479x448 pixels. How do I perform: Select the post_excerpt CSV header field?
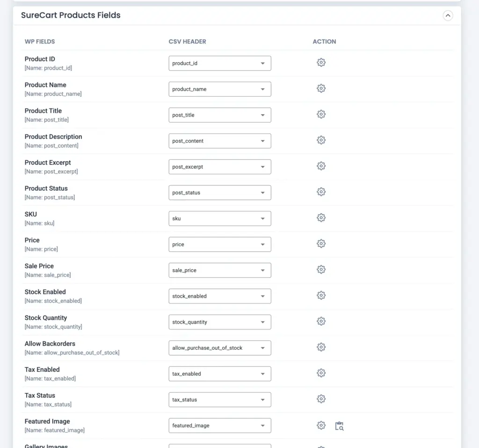click(219, 166)
